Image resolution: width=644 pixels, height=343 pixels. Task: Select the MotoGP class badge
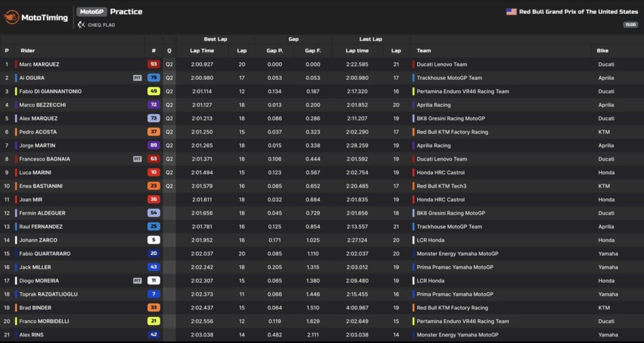(x=91, y=12)
